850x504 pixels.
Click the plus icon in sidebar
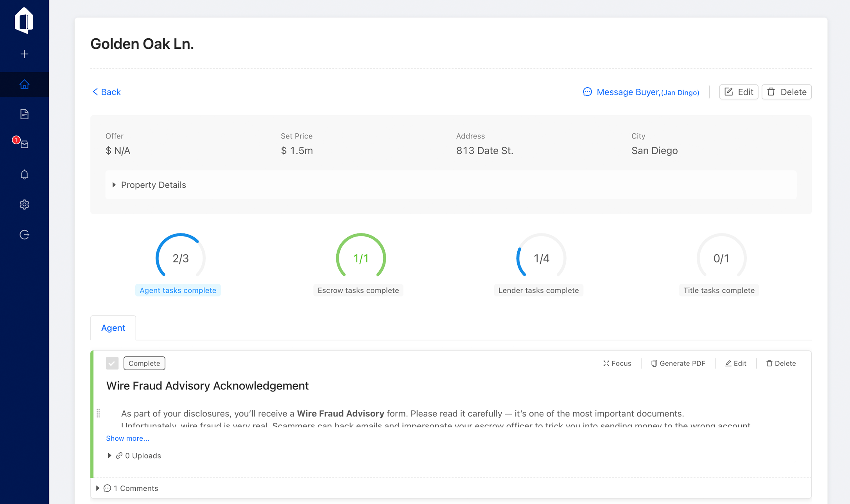point(24,54)
